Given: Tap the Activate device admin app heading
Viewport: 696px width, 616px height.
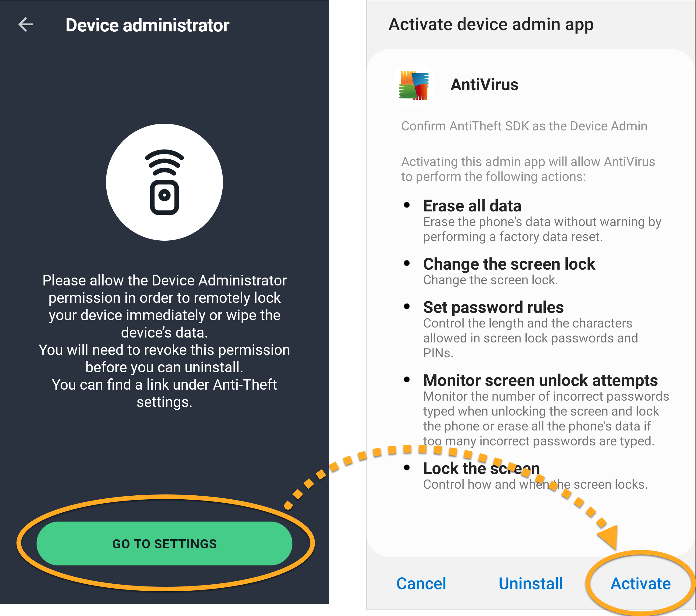Looking at the screenshot, I should coord(491,24).
